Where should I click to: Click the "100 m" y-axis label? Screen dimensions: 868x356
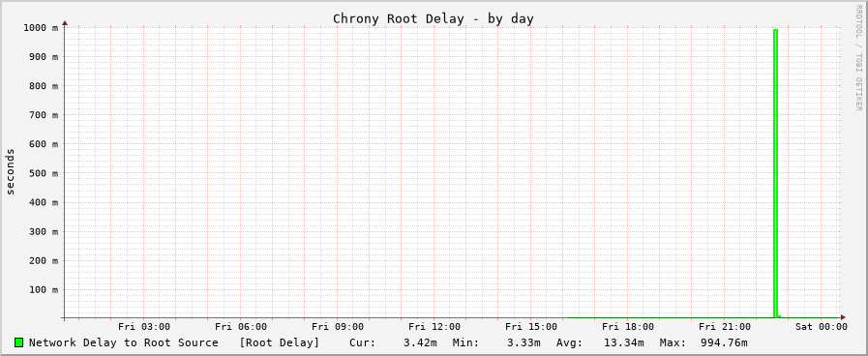point(45,289)
